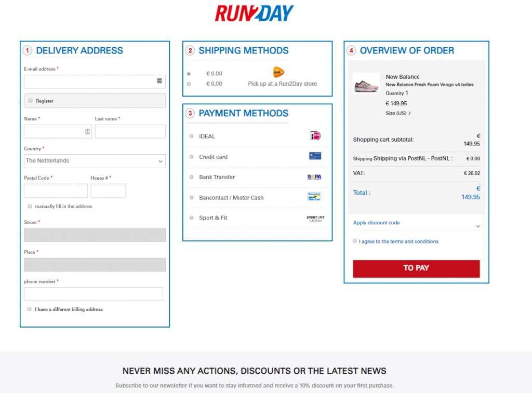This screenshot has width=532, height=393.
Task: Select Pick up at a Run2Day store option
Action: 189,84
